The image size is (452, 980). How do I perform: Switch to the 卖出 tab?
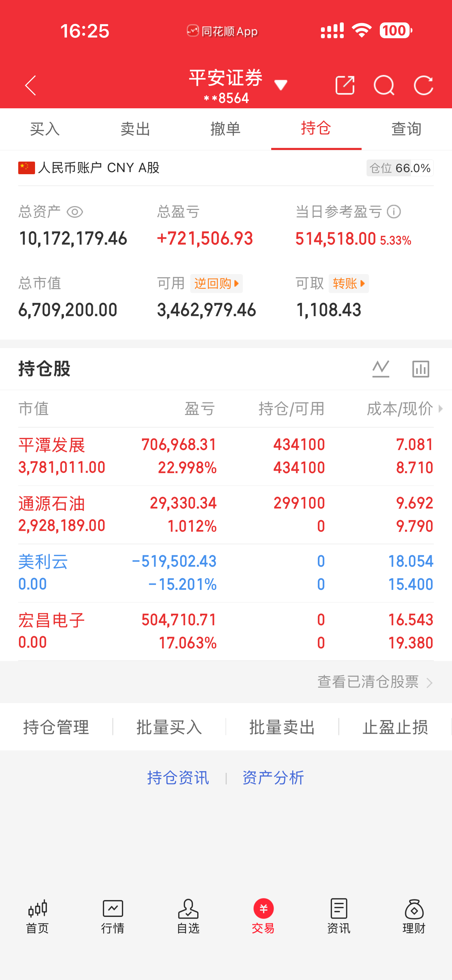pyautogui.click(x=136, y=129)
